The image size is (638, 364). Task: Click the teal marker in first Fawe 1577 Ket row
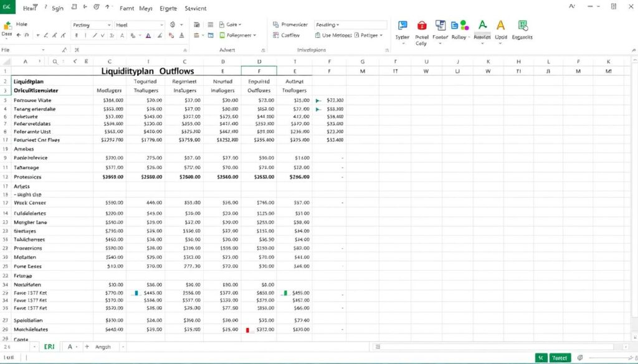[x=136, y=293]
